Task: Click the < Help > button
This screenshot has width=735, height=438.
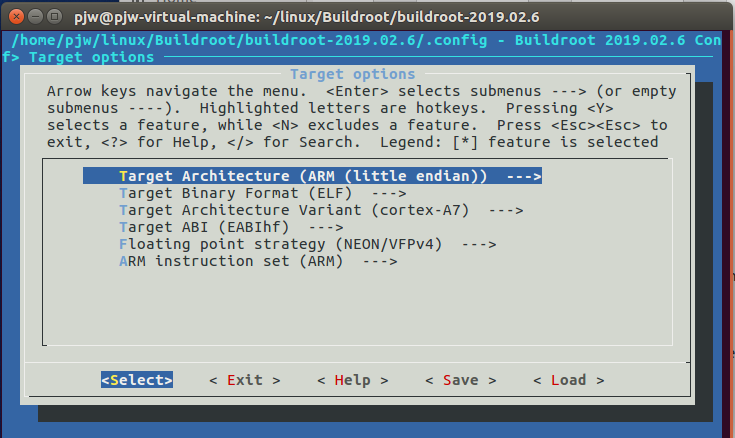Action: coord(352,380)
